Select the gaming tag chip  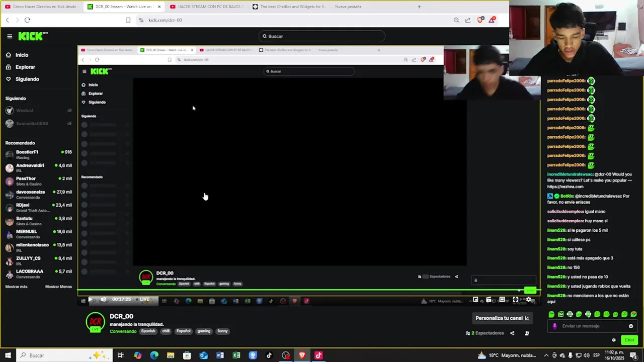[x=204, y=331]
